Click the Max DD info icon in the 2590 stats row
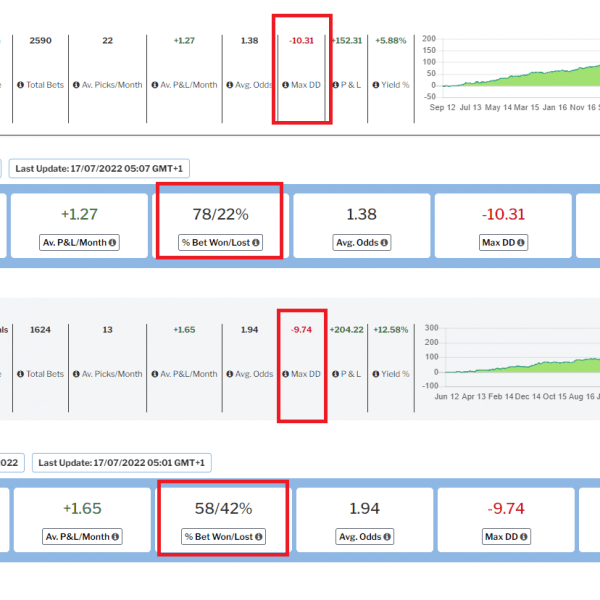This screenshot has width=600, height=600. click(x=285, y=85)
